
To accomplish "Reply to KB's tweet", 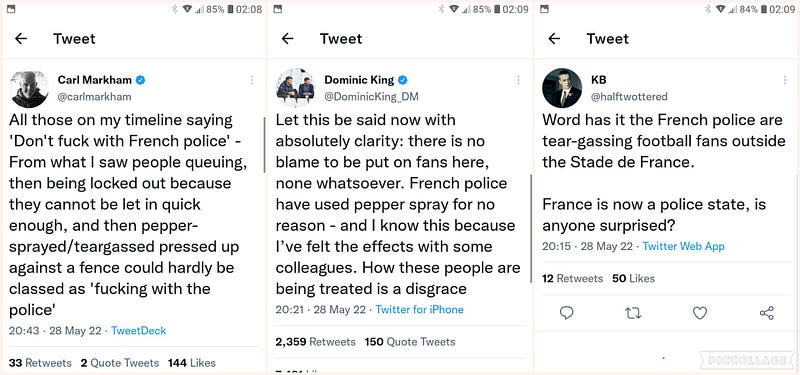I will [x=566, y=312].
